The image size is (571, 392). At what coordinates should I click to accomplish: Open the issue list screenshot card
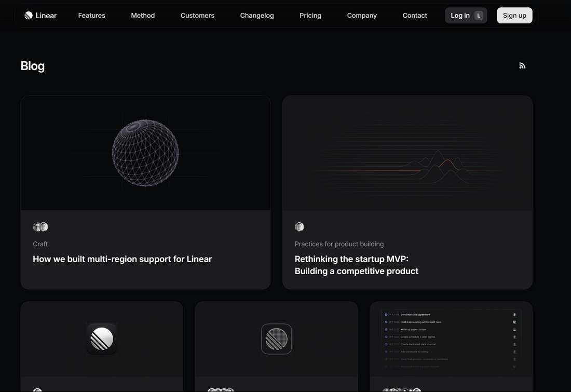pos(451,339)
